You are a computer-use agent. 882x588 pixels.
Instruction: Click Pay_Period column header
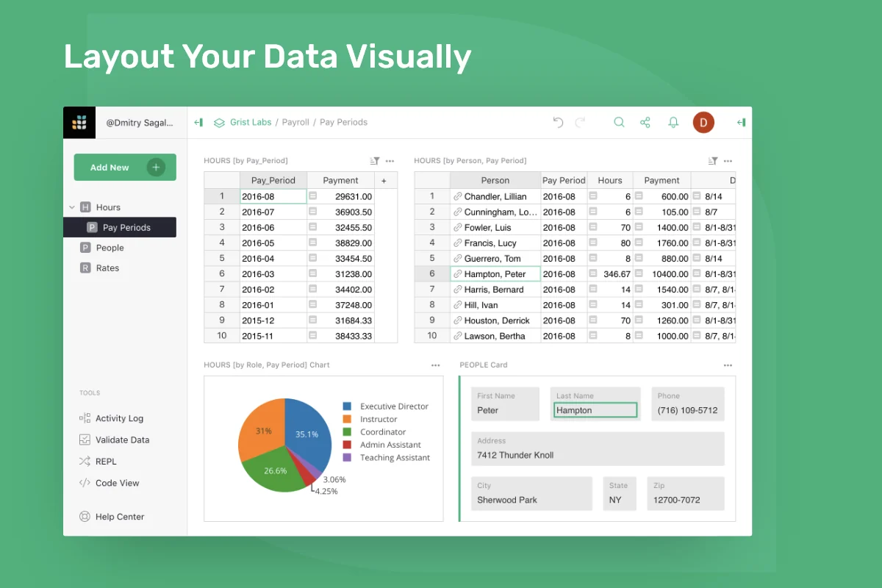[x=273, y=180]
